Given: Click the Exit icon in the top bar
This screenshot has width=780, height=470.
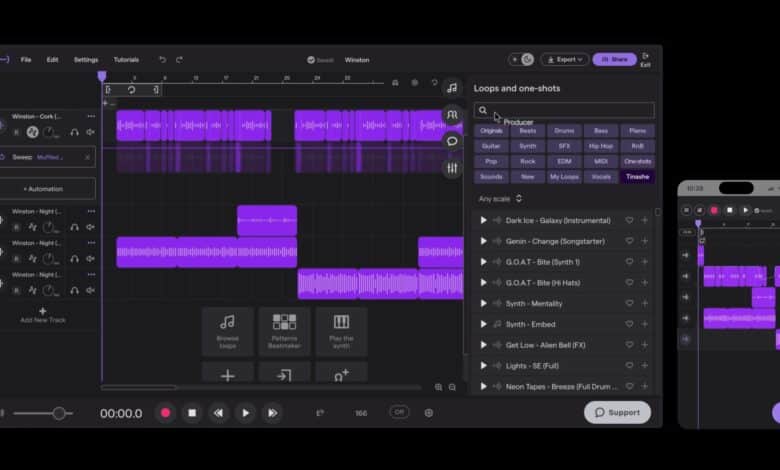Looking at the screenshot, I should click(645, 60).
